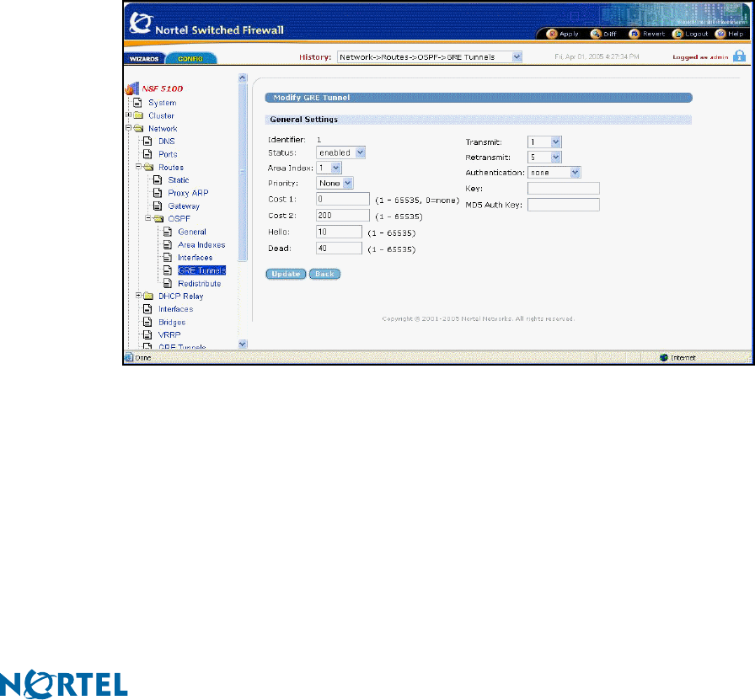Click the Hello input field
The image size is (755, 700).
point(339,232)
